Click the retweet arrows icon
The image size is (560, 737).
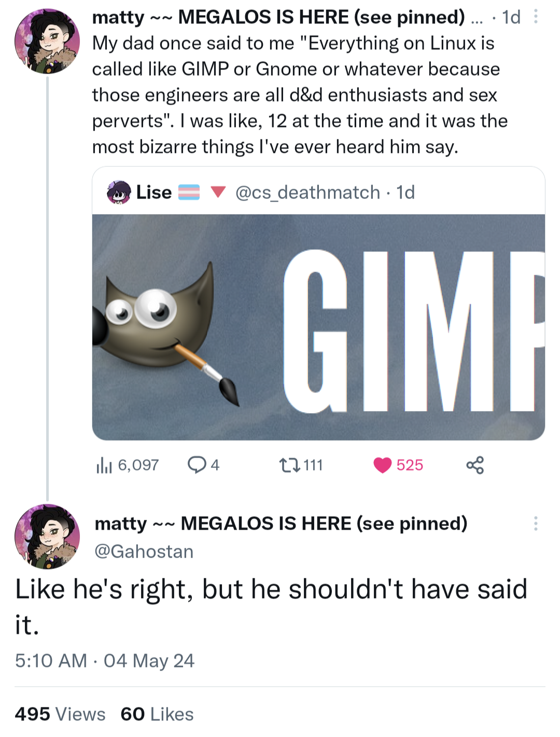point(289,465)
